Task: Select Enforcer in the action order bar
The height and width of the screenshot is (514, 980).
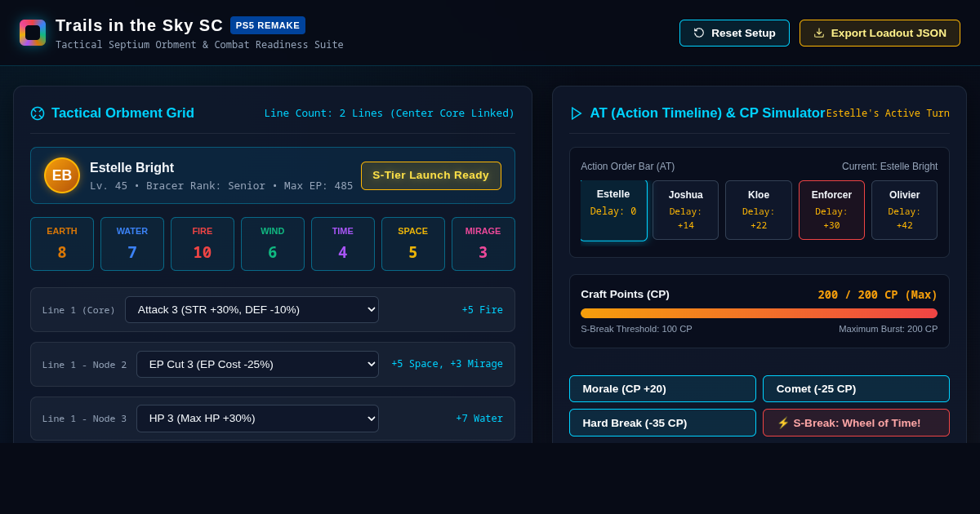Action: (831, 210)
